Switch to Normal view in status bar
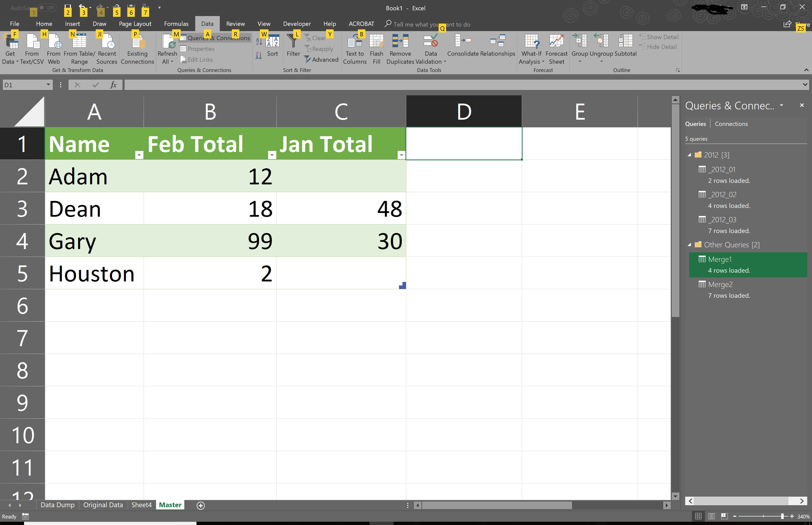Image resolution: width=812 pixels, height=525 pixels. (698, 516)
